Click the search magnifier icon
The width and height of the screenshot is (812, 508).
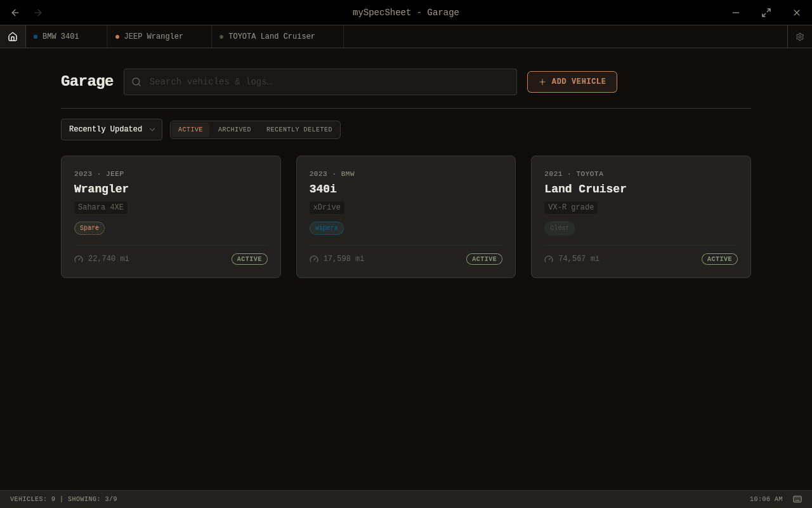[x=136, y=81]
